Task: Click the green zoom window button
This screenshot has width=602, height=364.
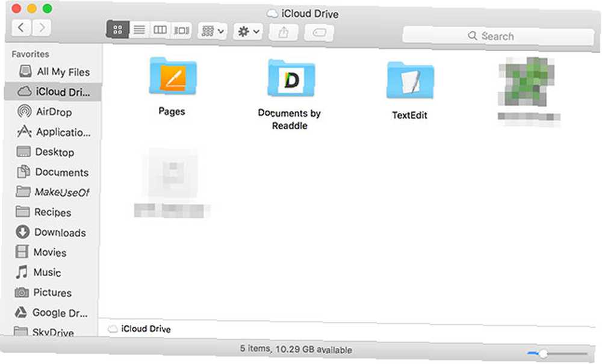Action: 47,8
